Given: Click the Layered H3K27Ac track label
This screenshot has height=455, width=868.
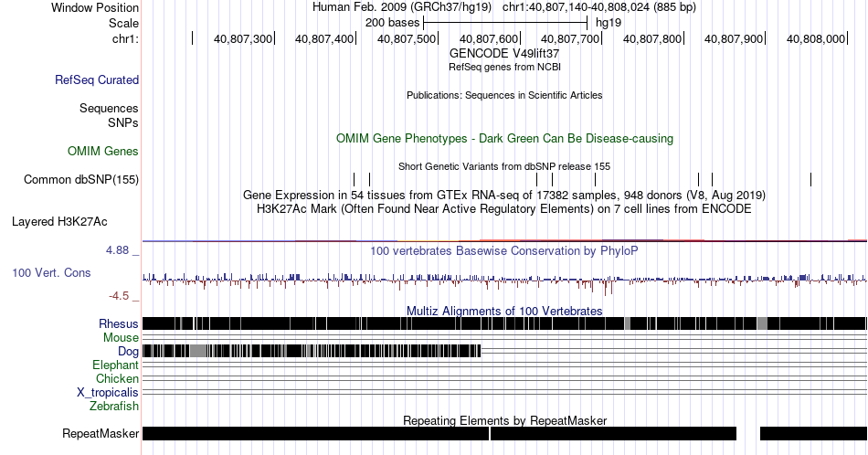Looking at the screenshot, I should [59, 221].
